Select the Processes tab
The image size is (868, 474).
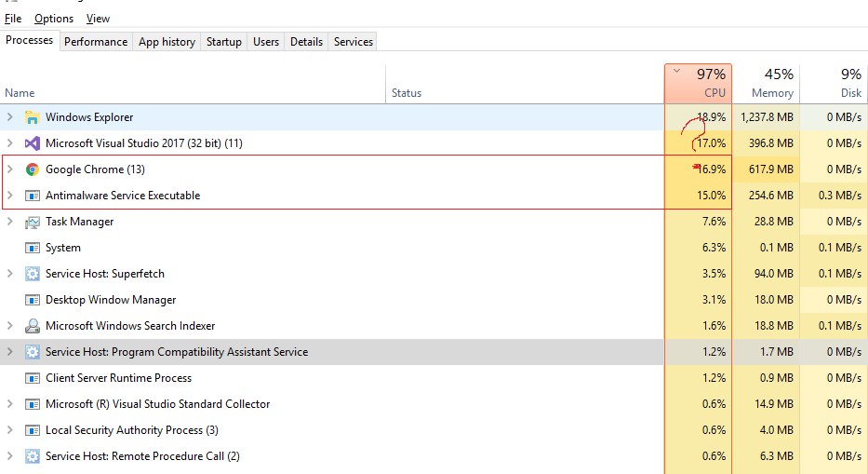point(30,40)
